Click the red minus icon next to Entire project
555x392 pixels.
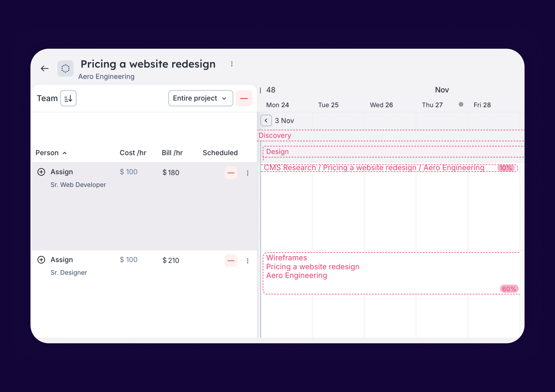(244, 98)
